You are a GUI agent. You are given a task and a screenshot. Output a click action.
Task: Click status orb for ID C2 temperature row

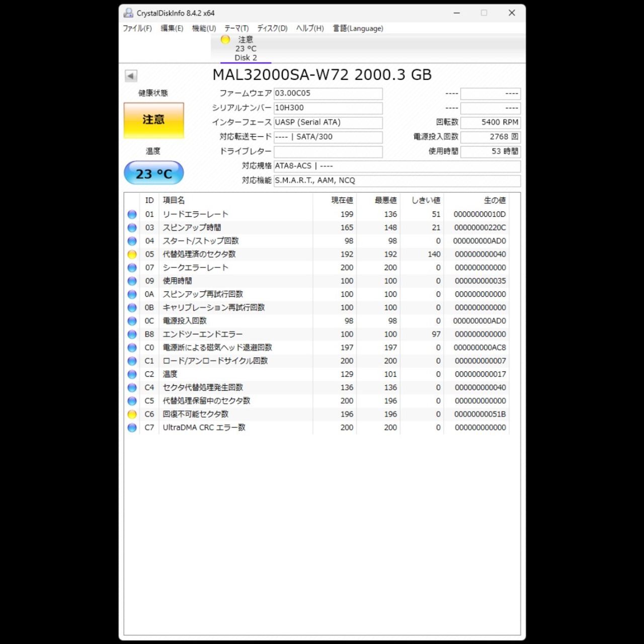point(132,374)
